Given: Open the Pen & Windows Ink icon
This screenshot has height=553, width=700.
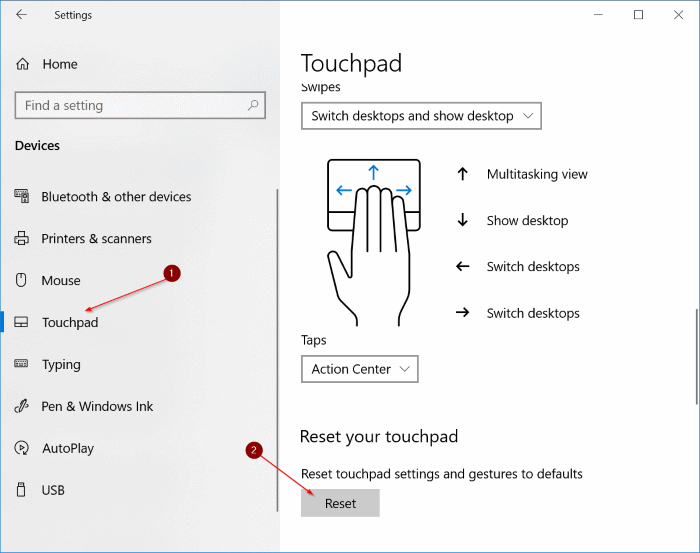Looking at the screenshot, I should pyautogui.click(x=22, y=407).
